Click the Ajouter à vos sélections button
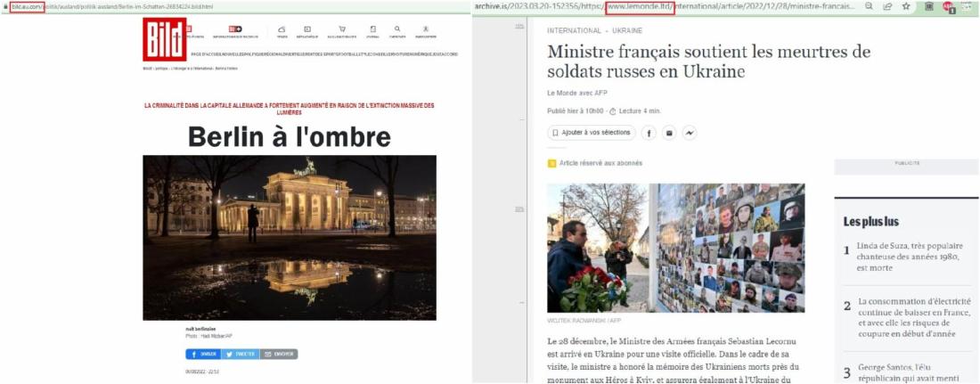980x384 pixels. click(x=592, y=133)
